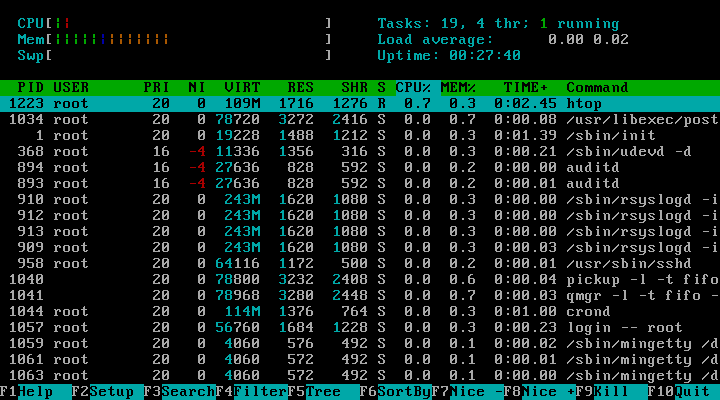Sort by the SHR column header
Image resolution: width=720 pixels, height=400 pixels.
pyautogui.click(x=354, y=88)
